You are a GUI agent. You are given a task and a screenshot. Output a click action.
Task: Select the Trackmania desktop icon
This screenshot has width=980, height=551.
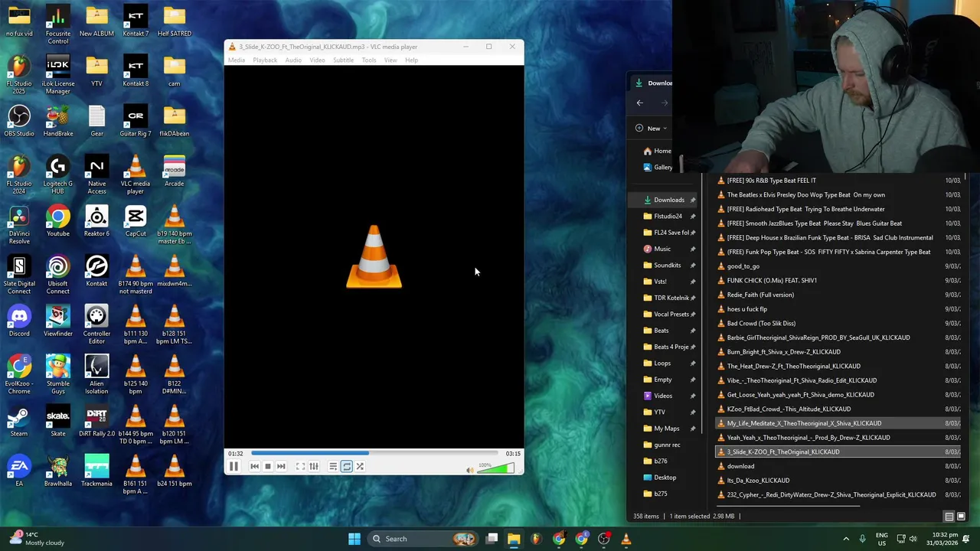(x=96, y=471)
